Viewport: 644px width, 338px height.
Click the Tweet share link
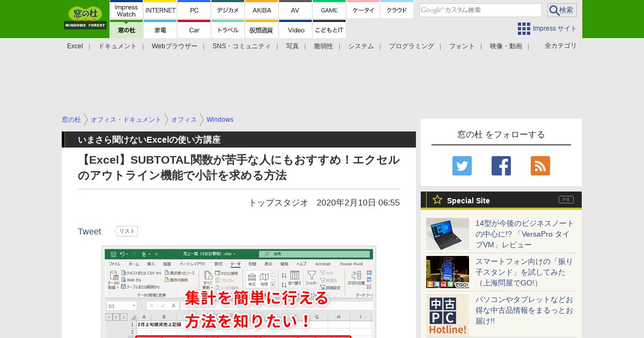pos(90,231)
